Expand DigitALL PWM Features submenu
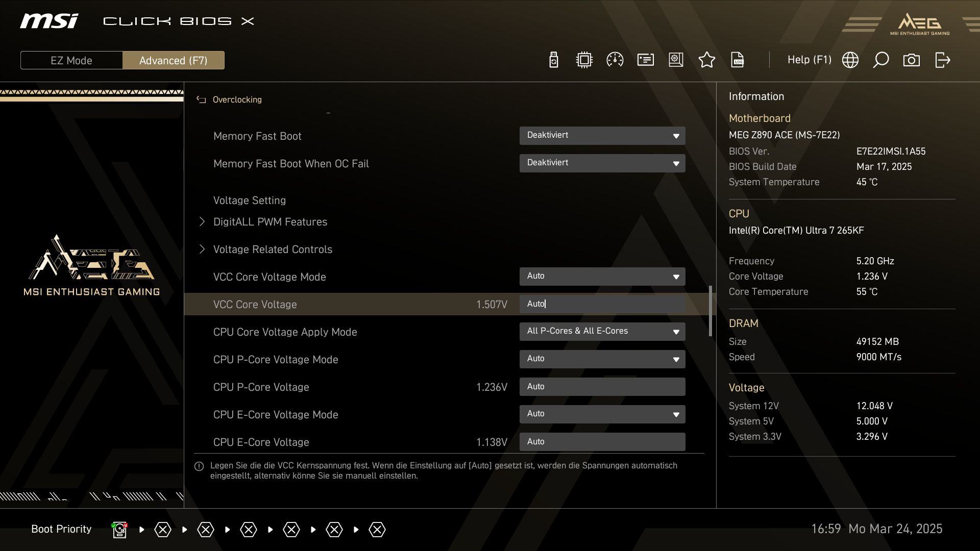The image size is (980, 551). coord(269,222)
